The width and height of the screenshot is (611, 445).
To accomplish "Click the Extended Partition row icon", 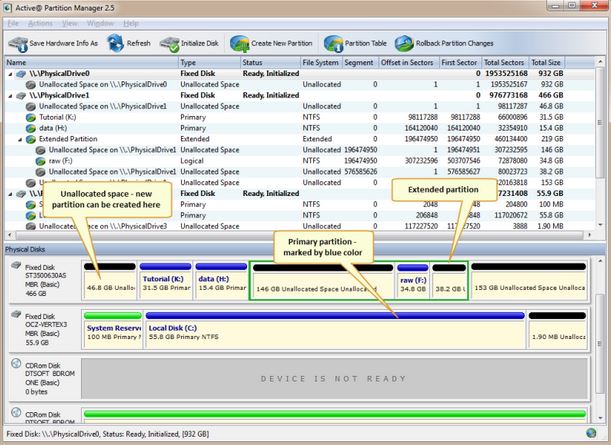I will pos(30,139).
